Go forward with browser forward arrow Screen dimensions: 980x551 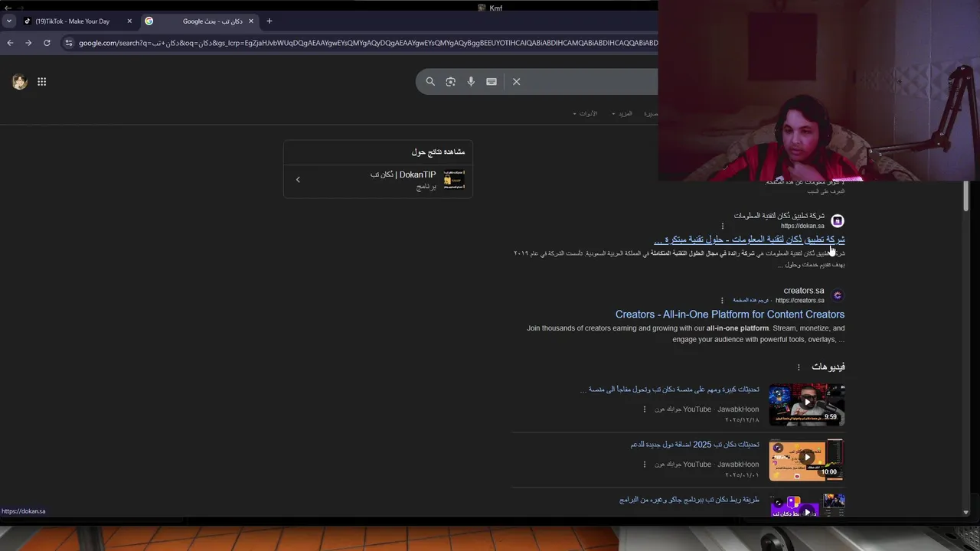tap(28, 43)
